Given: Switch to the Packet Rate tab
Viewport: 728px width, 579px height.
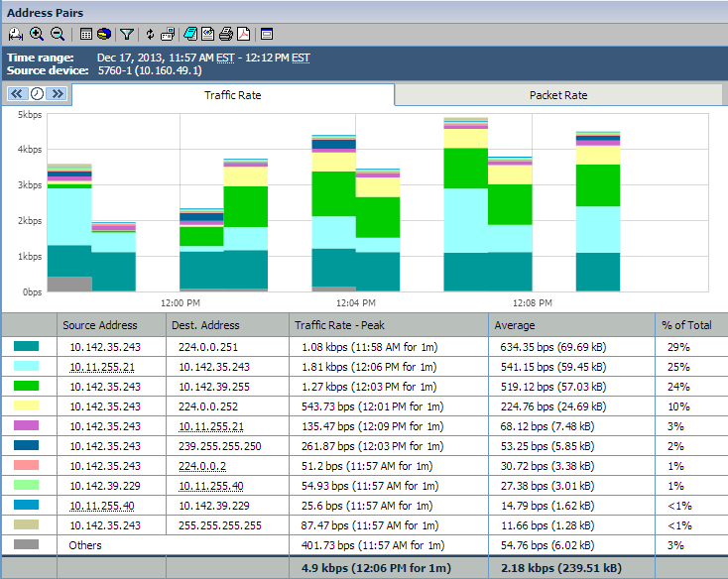Looking at the screenshot, I should click(x=558, y=95).
